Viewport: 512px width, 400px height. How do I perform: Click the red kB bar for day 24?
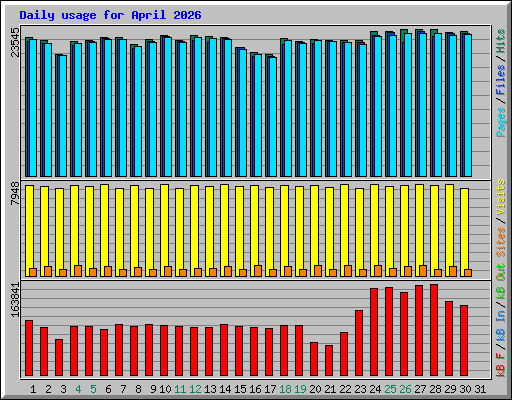374,332
